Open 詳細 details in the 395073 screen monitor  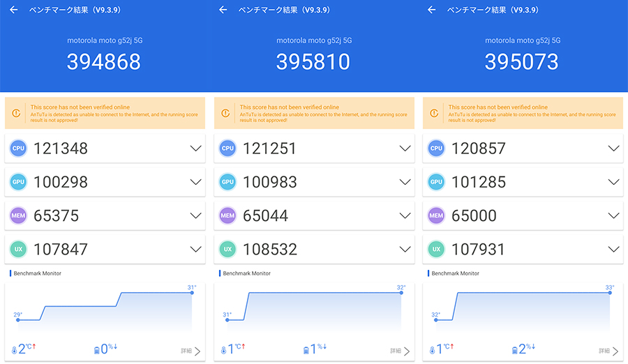pos(608,351)
